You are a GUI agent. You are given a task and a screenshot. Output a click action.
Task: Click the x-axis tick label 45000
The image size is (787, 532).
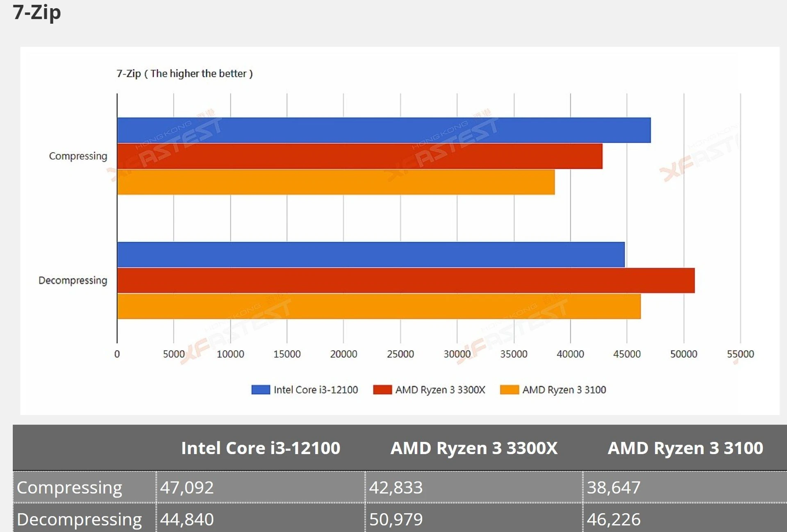tap(627, 354)
